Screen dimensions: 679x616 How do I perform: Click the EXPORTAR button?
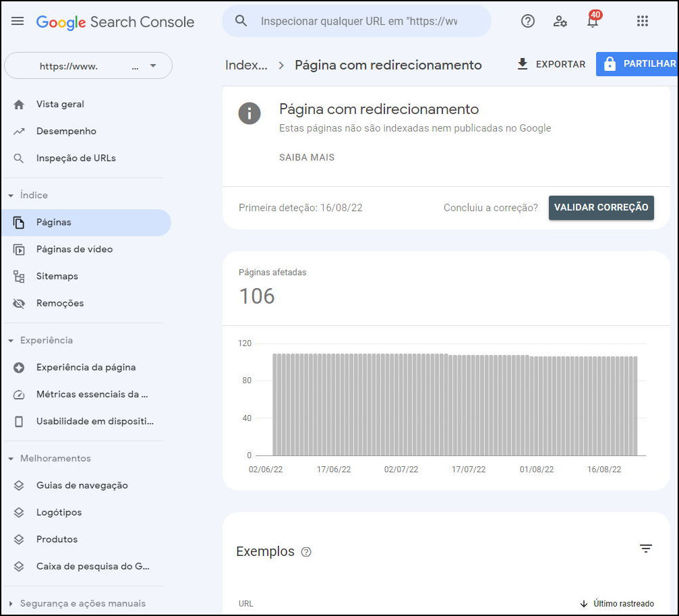click(x=552, y=64)
